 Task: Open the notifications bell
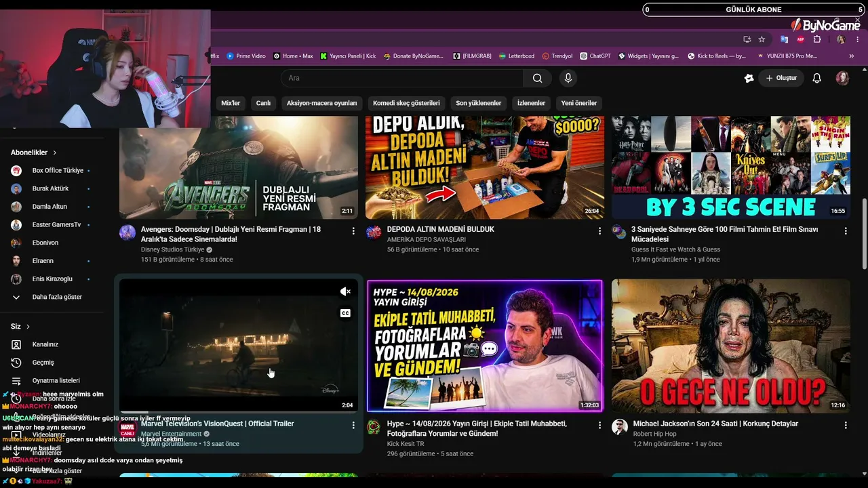click(x=816, y=78)
